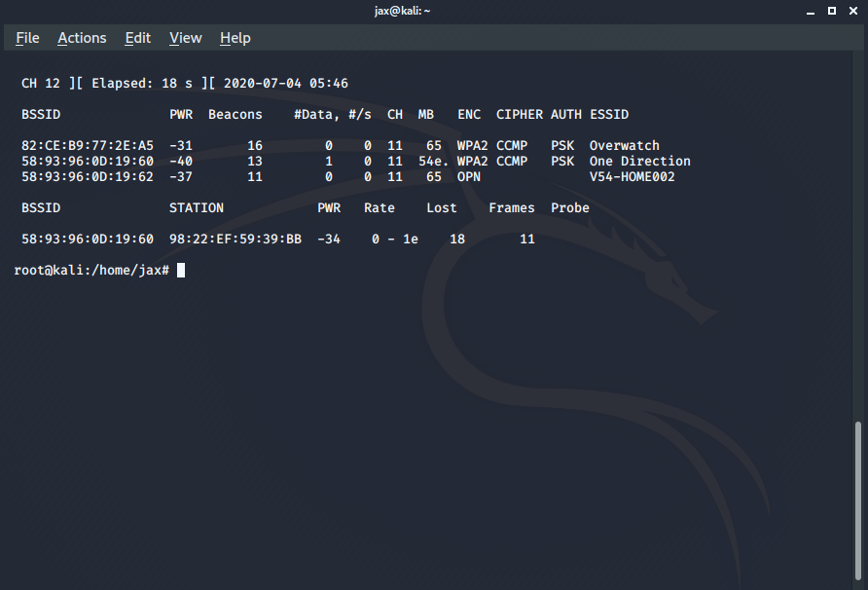Click the station MAC 98:22:EF:59:39:BB

click(x=235, y=240)
